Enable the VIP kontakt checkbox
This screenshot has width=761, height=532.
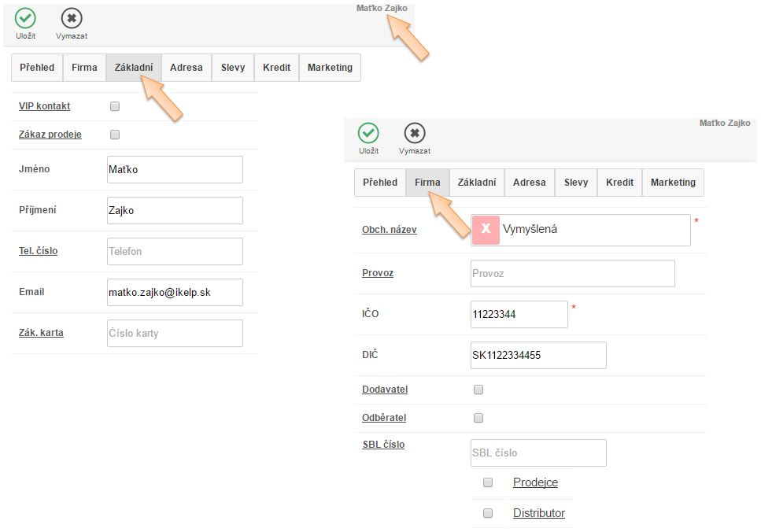(115, 106)
